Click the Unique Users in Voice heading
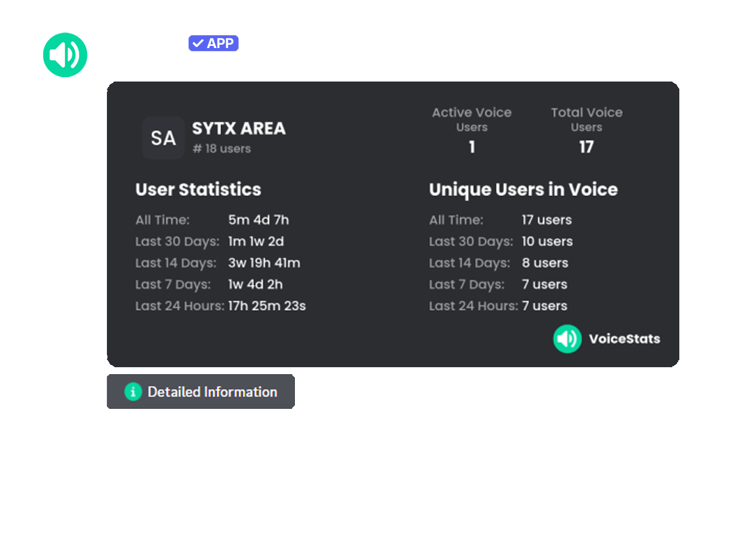This screenshot has width=756, height=540. 523,190
